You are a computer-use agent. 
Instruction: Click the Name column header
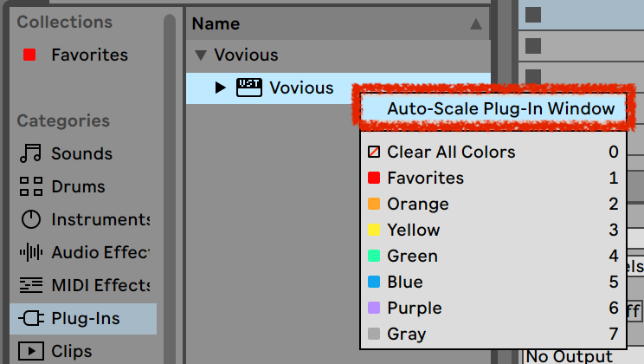tap(216, 24)
